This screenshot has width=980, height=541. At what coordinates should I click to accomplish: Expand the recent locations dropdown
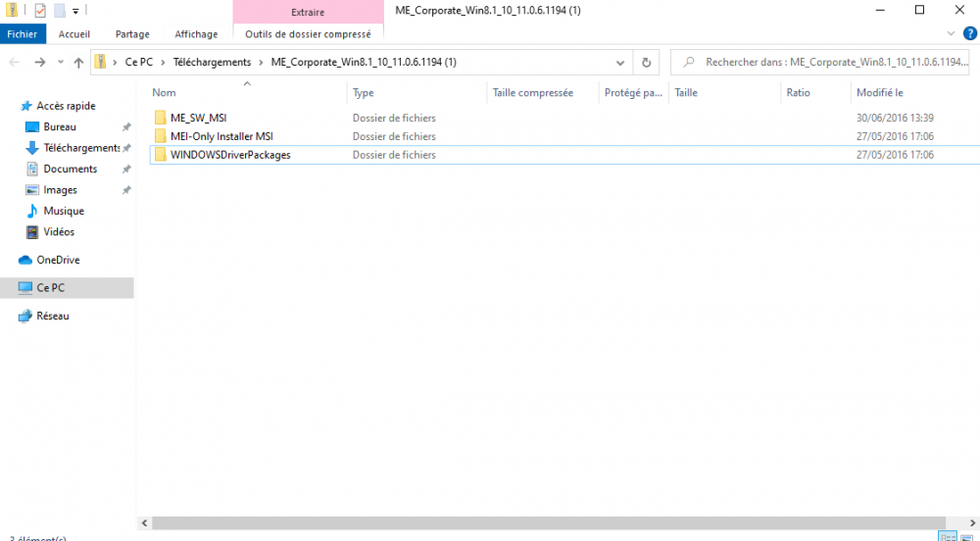59,62
